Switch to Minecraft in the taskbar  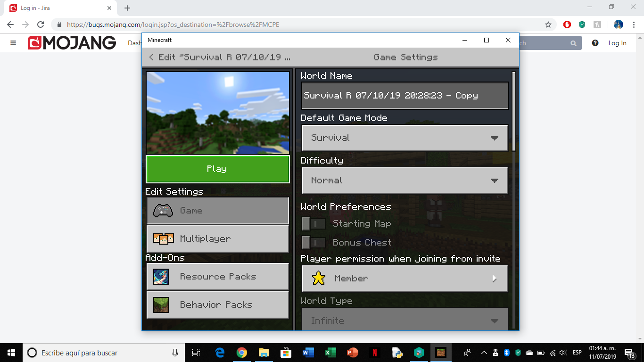point(440,353)
